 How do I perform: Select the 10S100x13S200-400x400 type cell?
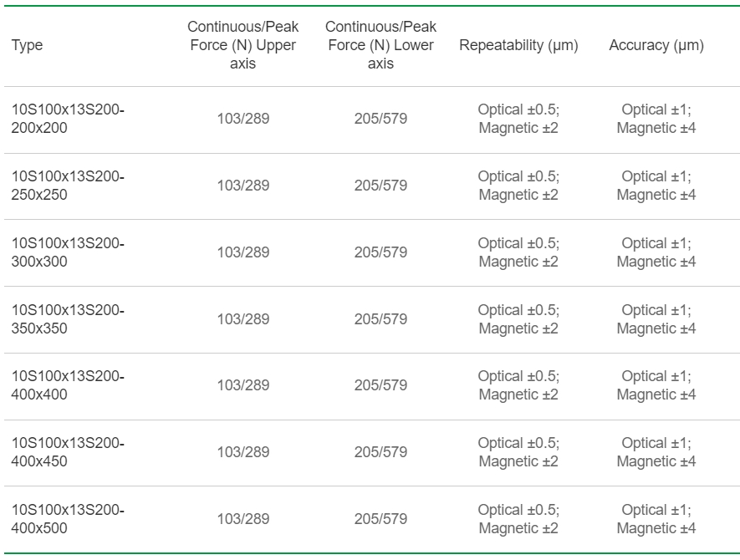click(x=68, y=385)
